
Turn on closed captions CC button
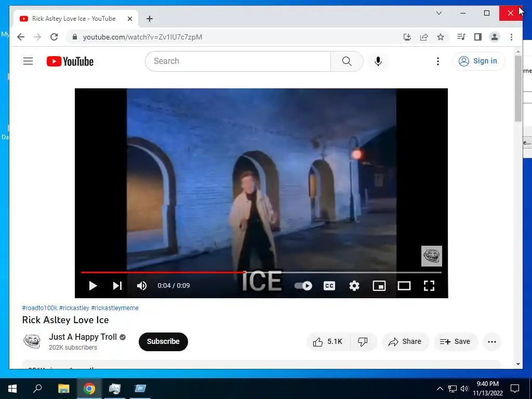pyautogui.click(x=329, y=286)
